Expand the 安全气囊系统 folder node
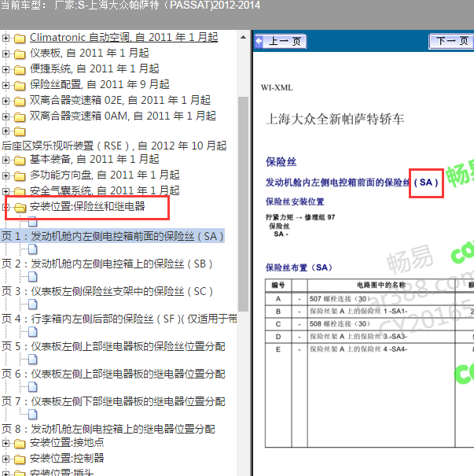Screen dimensions: 474x476 tap(6, 191)
